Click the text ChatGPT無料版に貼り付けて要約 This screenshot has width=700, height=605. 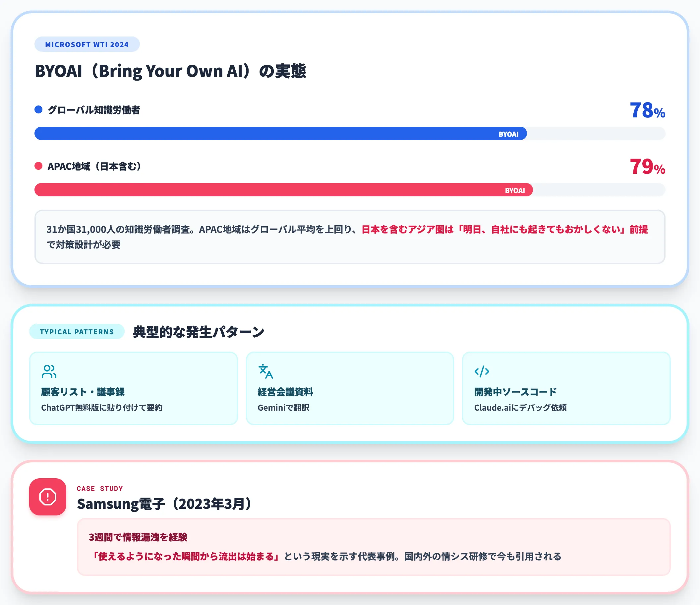102,408
